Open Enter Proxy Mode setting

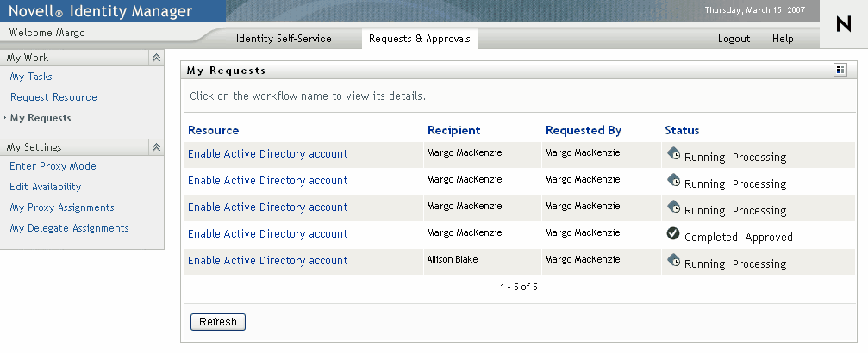click(53, 166)
